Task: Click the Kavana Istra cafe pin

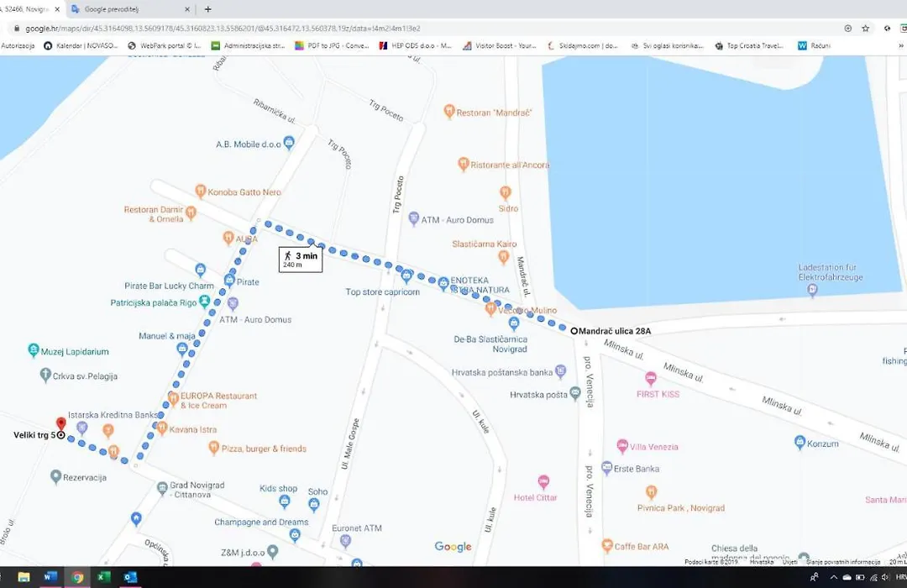Action: tap(162, 428)
